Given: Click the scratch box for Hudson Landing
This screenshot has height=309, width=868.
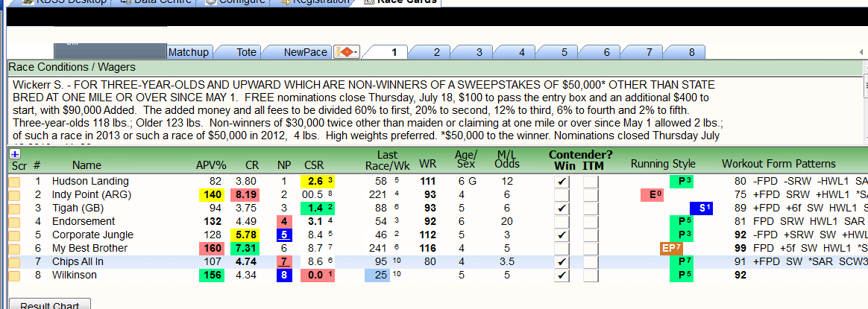Looking at the screenshot, I should 14,182.
